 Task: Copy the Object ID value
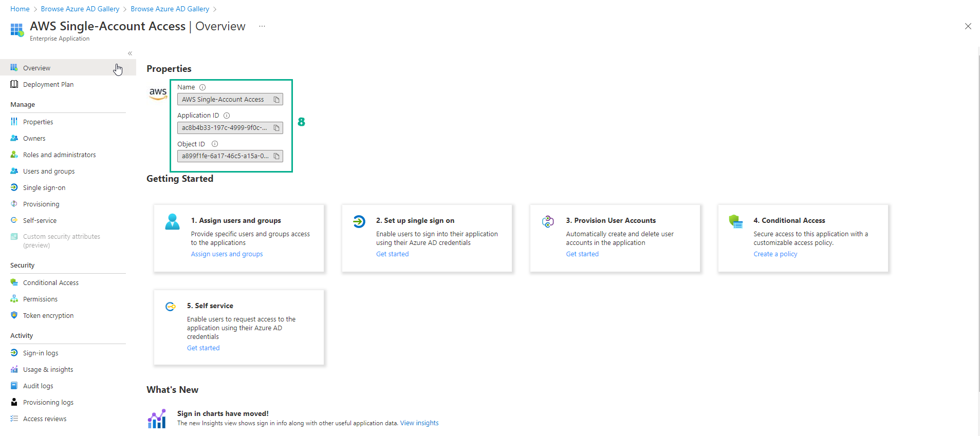click(x=276, y=156)
